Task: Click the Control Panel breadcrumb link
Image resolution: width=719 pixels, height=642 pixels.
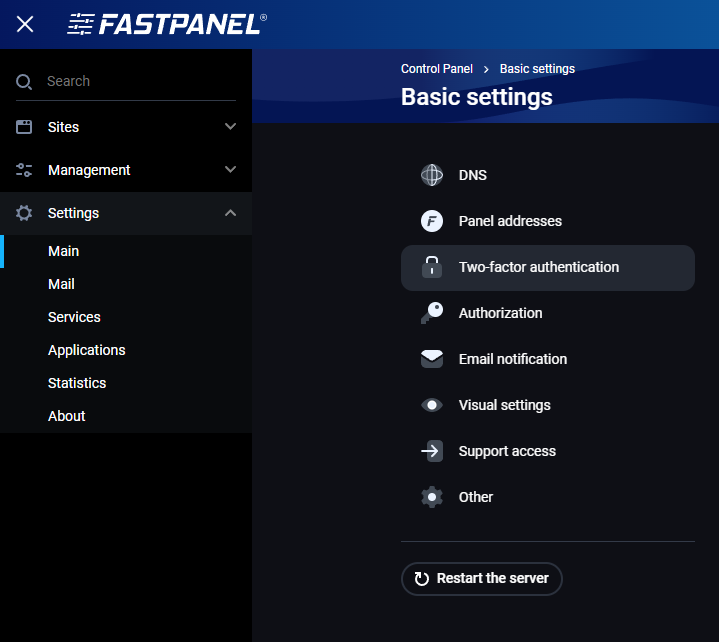Action: pyautogui.click(x=437, y=69)
